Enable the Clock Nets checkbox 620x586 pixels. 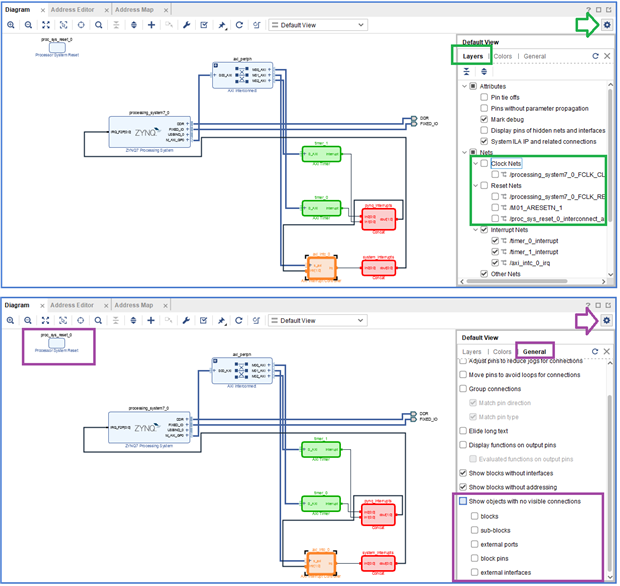pyautogui.click(x=485, y=163)
